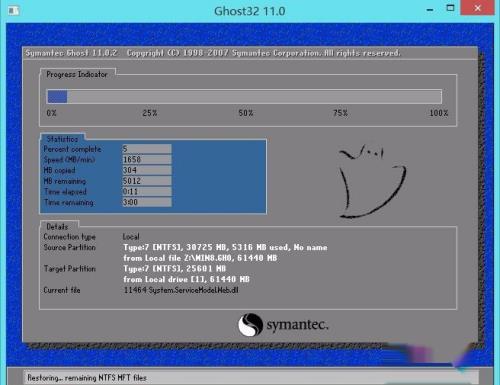The width and height of the screenshot is (500, 385).
Task: Maximize the Ghost32 11.0 window
Action: 450,8
